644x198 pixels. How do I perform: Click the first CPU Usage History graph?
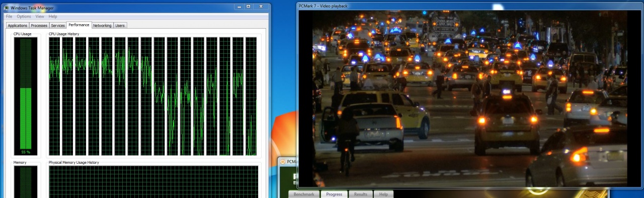(54, 96)
